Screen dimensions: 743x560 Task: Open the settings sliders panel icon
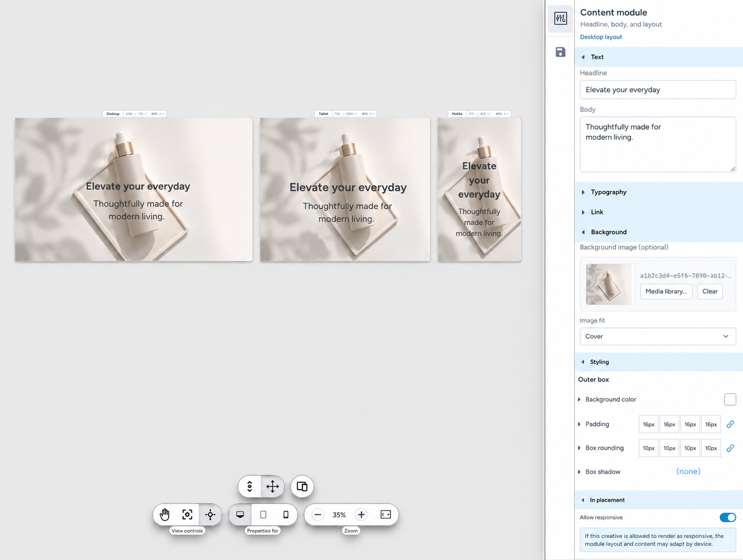(x=560, y=19)
